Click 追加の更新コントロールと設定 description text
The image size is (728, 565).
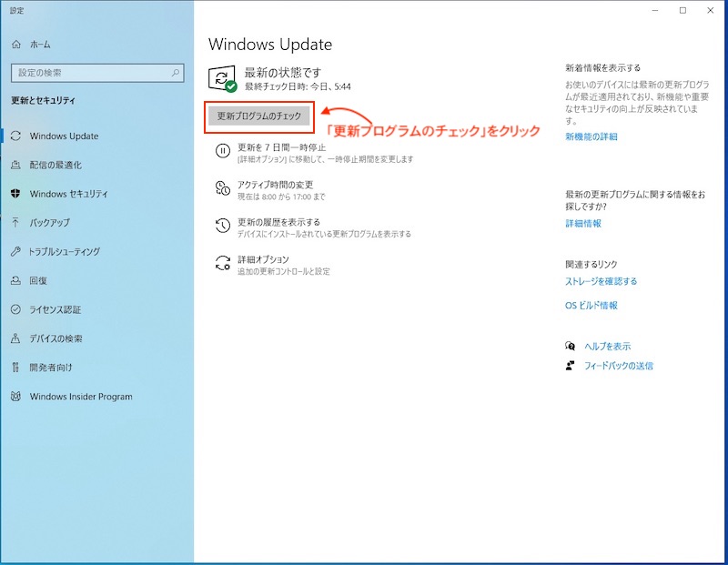(x=284, y=272)
